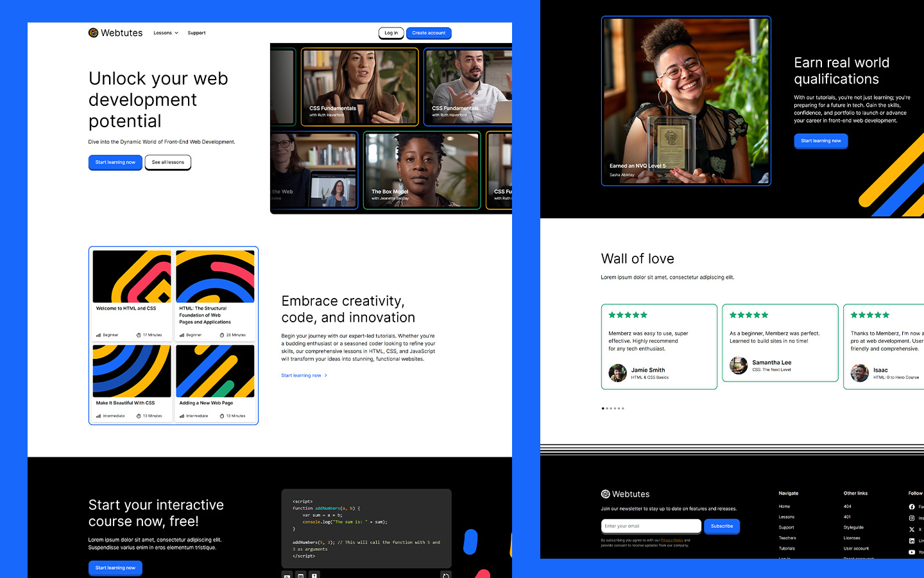Image resolution: width=924 pixels, height=578 pixels.
Task: Click the Create account button
Action: [429, 33]
